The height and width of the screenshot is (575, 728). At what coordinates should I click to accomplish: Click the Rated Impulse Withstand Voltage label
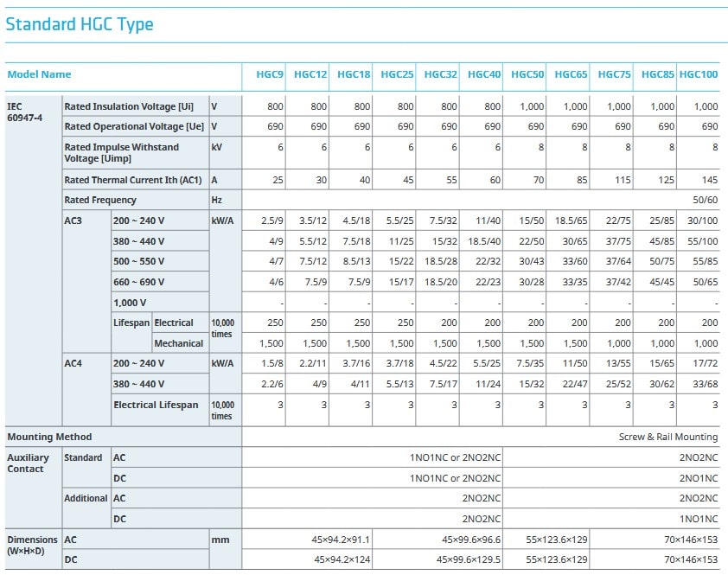coord(122,153)
